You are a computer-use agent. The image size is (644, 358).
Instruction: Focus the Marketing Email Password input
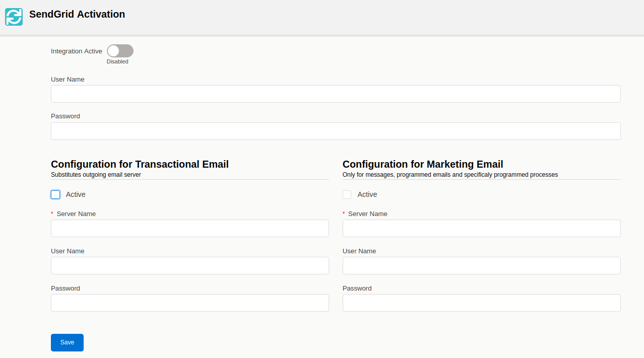481,303
